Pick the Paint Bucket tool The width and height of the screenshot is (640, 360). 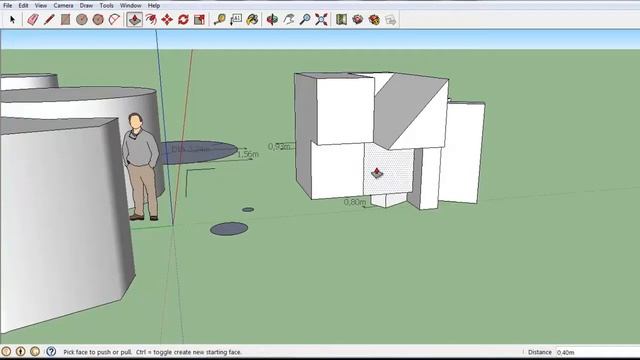(252, 19)
